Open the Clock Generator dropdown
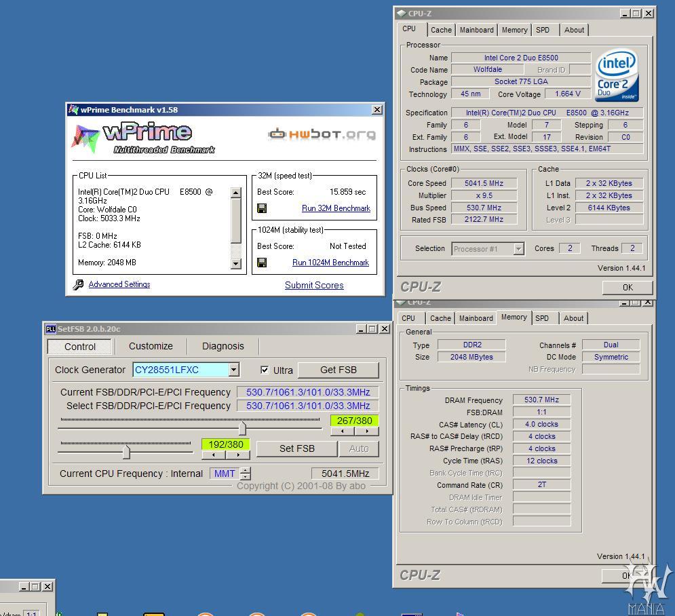Viewport: 675px width, 616px height. click(x=234, y=369)
